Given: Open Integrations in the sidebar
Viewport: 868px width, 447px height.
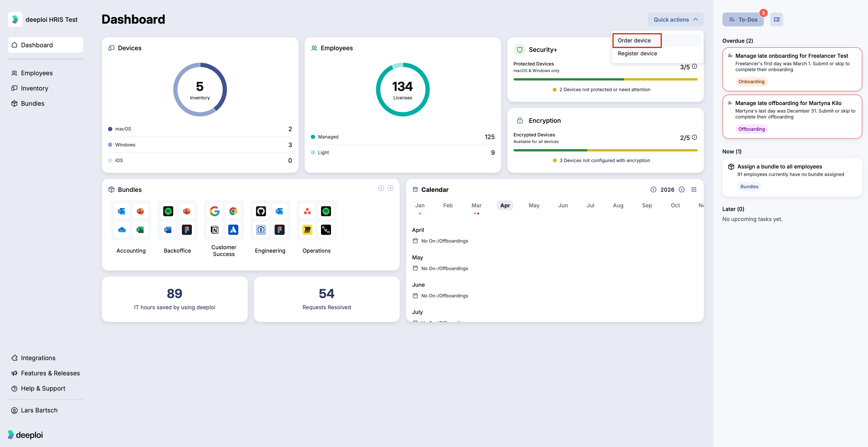Looking at the screenshot, I should point(45,358).
